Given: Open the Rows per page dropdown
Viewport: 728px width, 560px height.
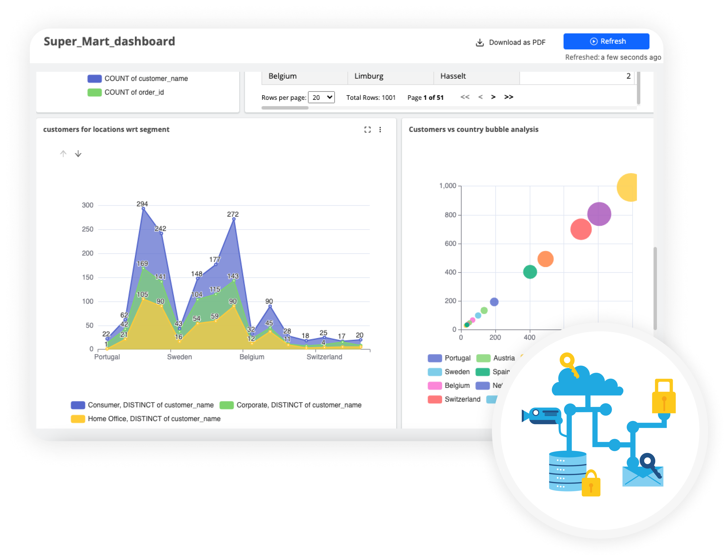Looking at the screenshot, I should (x=321, y=97).
